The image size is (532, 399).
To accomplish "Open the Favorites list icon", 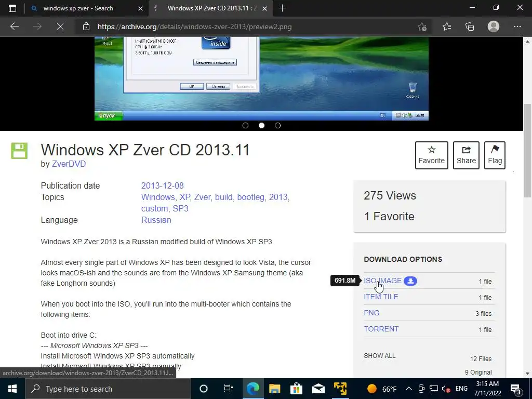I will tap(446, 26).
